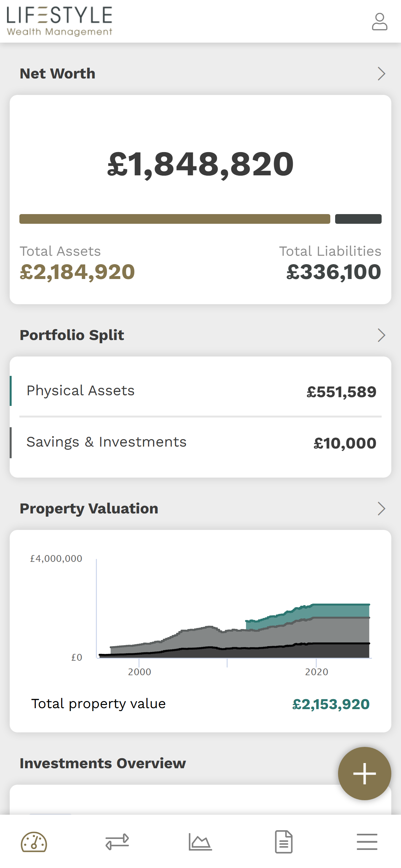Click the Lifestyle Wealth Management logo
Viewport: 401px width, 868px height.
(x=60, y=21)
